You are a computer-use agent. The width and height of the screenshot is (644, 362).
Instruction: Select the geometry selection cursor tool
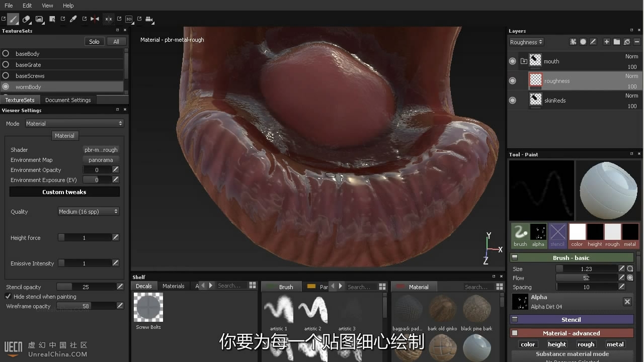52,19
